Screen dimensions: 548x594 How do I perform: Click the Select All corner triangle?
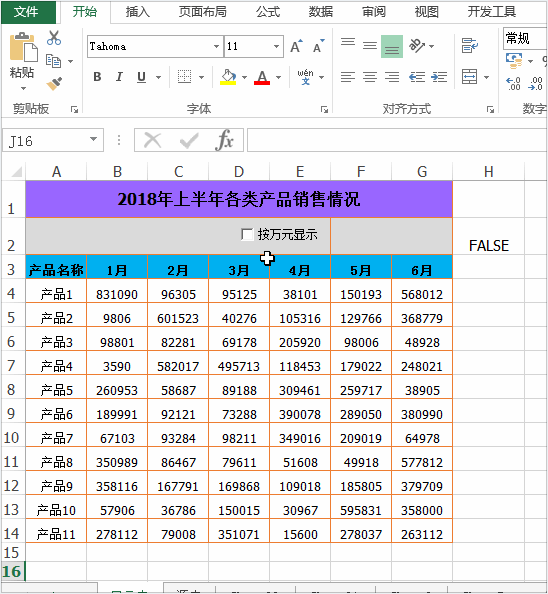16,172
